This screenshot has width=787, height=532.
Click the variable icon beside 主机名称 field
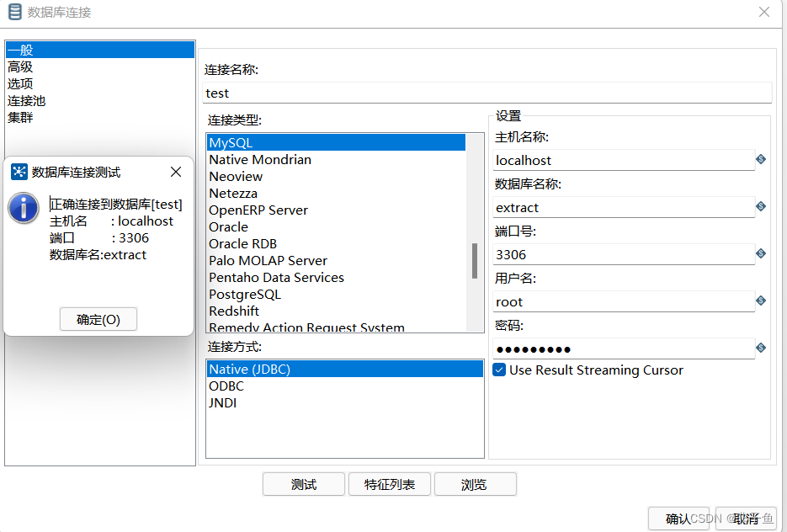click(761, 160)
